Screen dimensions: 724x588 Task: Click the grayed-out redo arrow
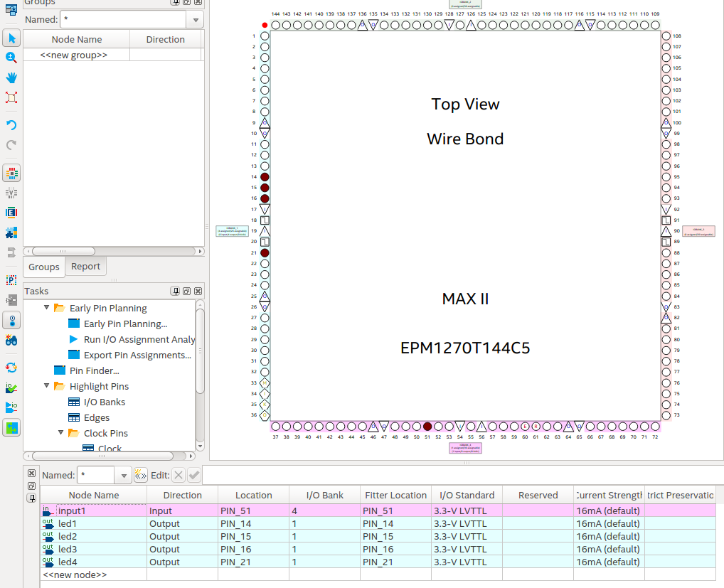(x=11, y=145)
